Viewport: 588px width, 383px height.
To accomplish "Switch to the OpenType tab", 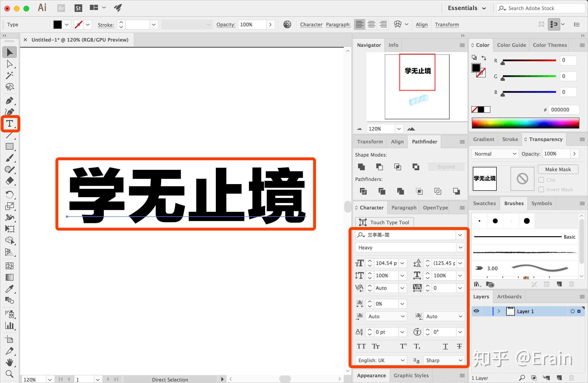I will 435,208.
